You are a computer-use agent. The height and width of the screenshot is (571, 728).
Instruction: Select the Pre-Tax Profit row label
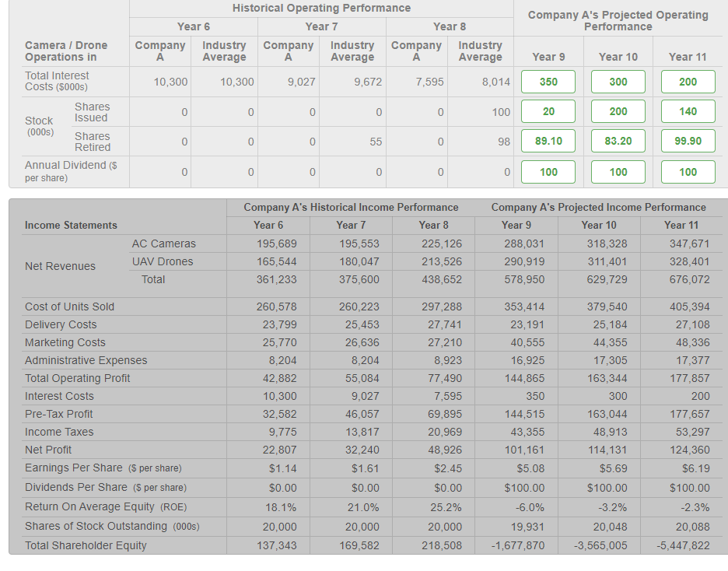click(x=58, y=414)
